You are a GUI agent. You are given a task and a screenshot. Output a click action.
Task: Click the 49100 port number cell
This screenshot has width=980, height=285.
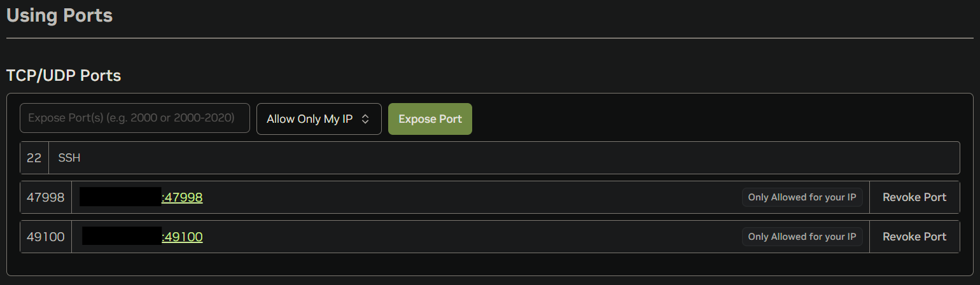click(x=46, y=237)
